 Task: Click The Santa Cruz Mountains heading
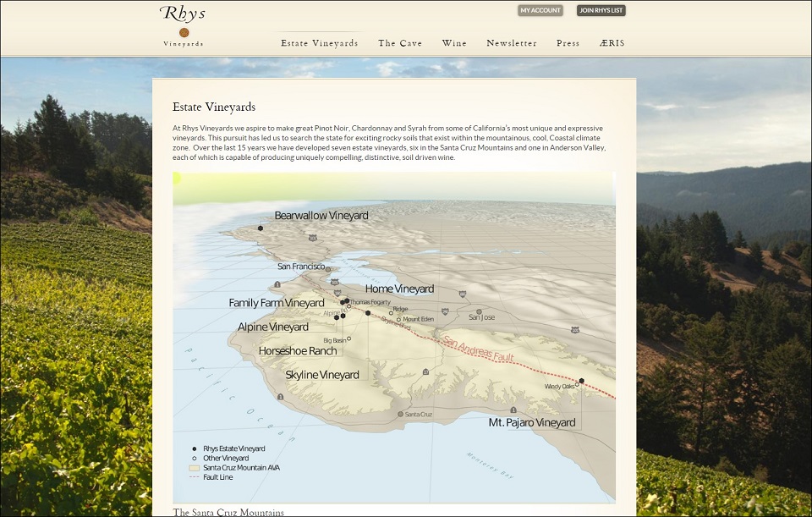(228, 512)
